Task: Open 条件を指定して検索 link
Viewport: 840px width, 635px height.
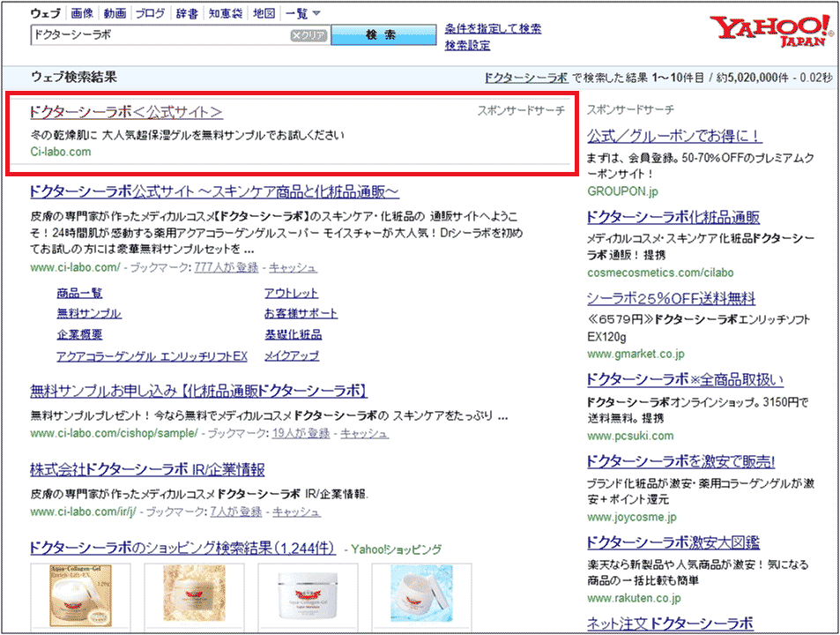Action: [x=493, y=28]
